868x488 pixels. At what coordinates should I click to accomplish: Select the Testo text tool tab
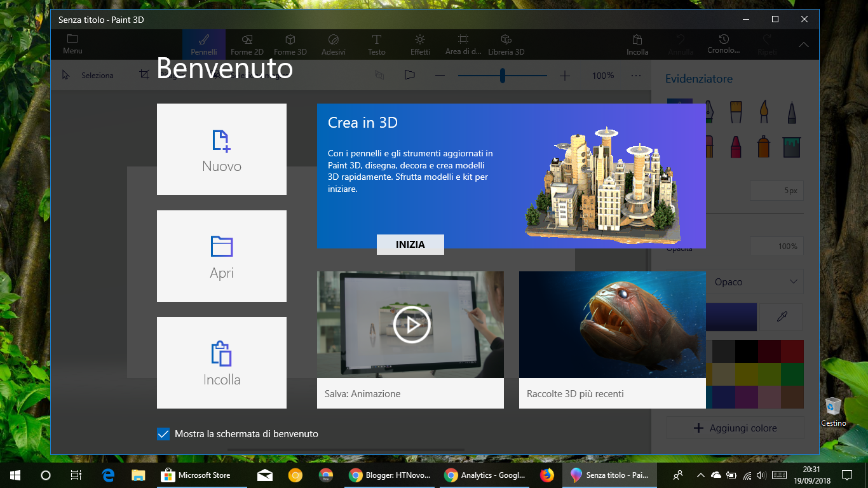click(x=376, y=44)
